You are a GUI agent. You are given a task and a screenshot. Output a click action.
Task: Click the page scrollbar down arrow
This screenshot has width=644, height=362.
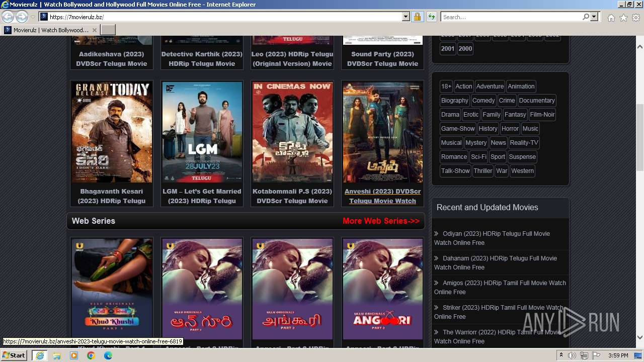click(x=639, y=337)
